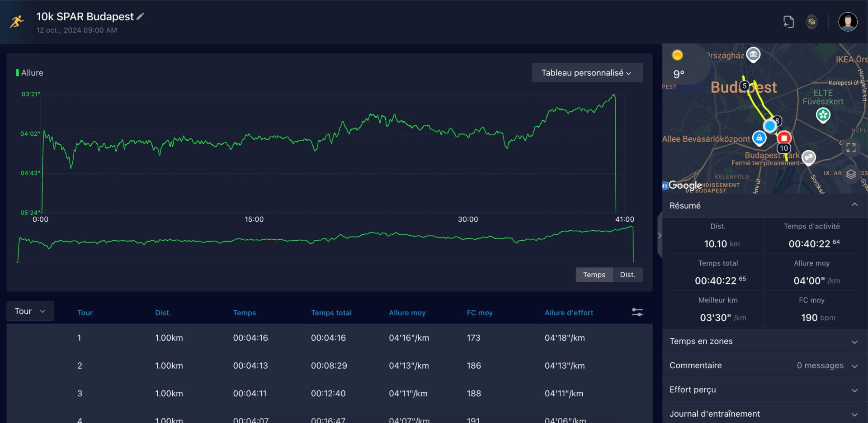Click the Temps column header
Viewport: 868px width, 423px height.
[245, 313]
